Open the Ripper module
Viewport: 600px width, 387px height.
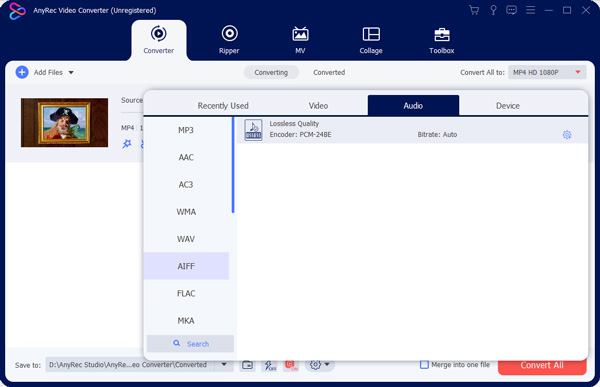[229, 40]
